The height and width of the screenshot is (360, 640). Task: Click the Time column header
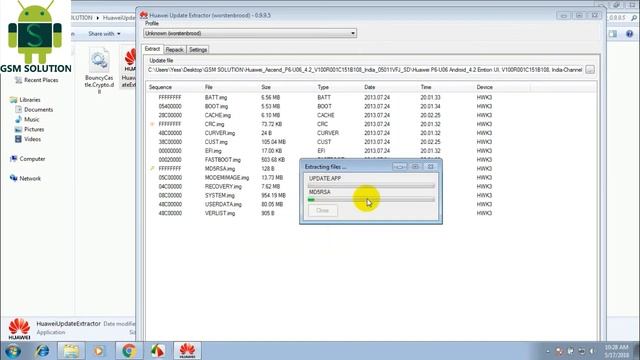[426, 87]
